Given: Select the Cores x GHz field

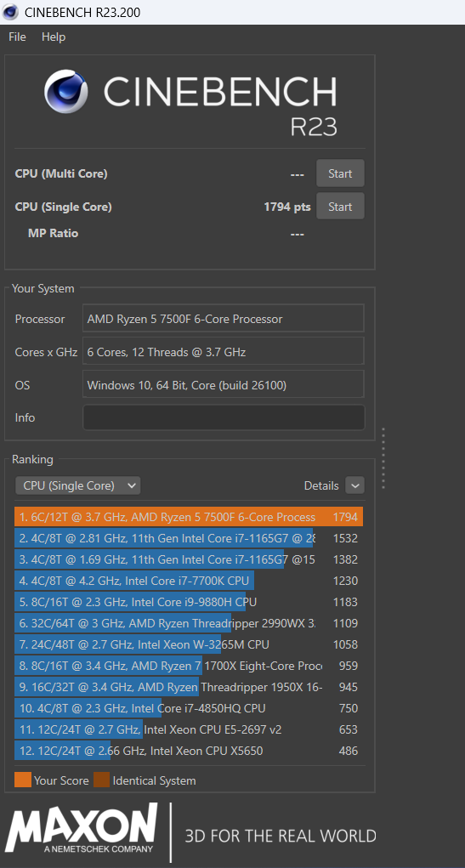Looking at the screenshot, I should pos(224,352).
